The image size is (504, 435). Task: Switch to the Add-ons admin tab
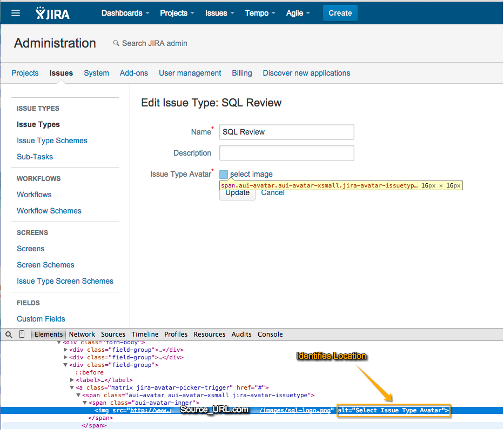tap(134, 73)
